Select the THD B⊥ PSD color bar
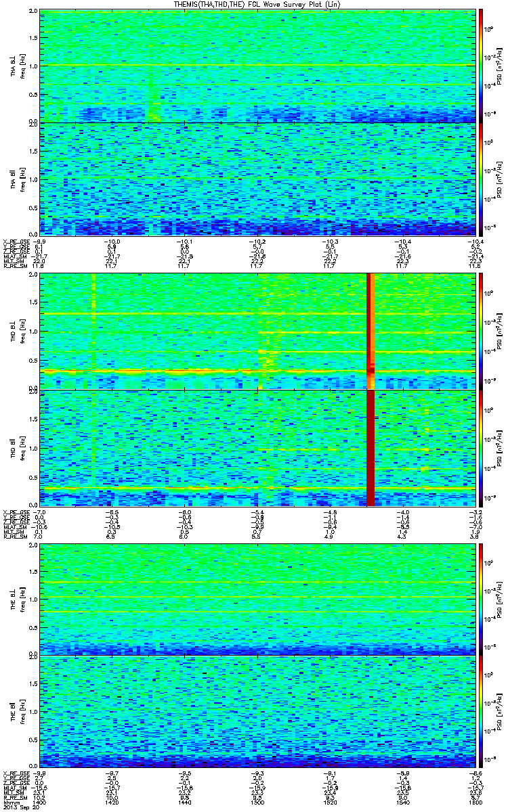The image size is (508, 812). tap(481, 331)
